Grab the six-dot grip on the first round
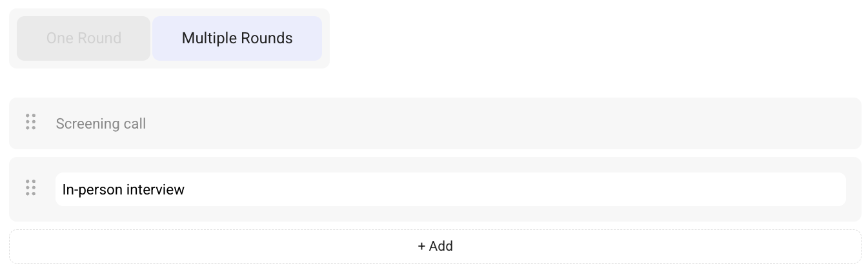Screen dimensions: 868x272 [30, 122]
